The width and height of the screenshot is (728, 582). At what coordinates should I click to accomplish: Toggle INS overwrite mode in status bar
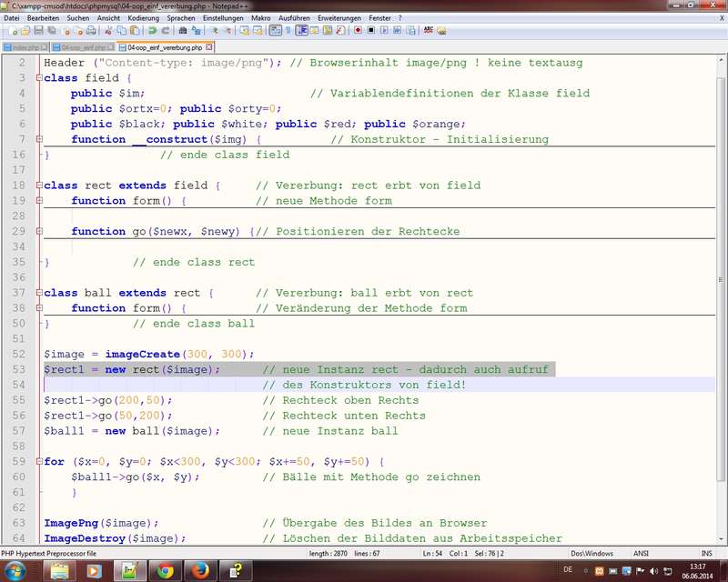(706, 553)
